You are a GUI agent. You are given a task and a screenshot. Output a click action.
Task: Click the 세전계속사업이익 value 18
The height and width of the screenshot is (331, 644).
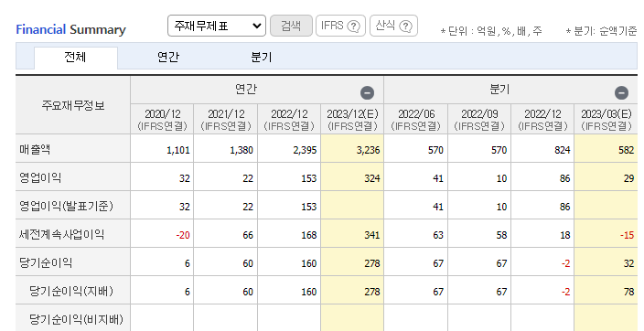pyautogui.click(x=565, y=235)
